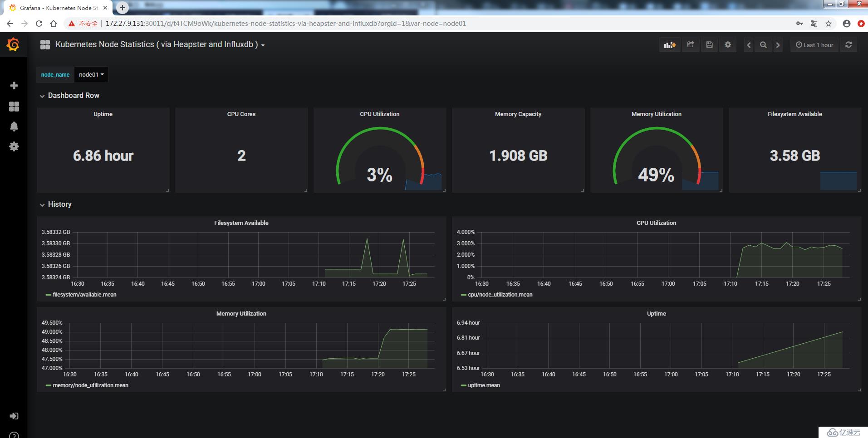Open the node01 variable dropdown
The image size is (868, 438).
coord(91,75)
